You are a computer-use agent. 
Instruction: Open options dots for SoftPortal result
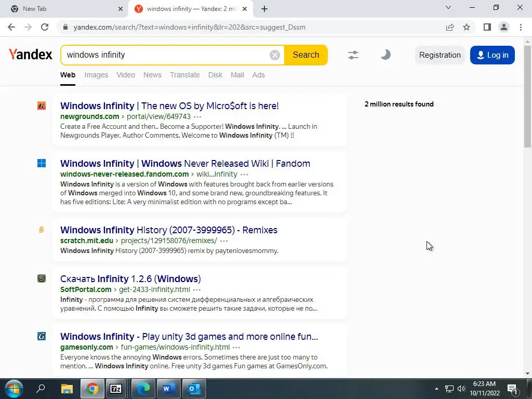point(197,290)
